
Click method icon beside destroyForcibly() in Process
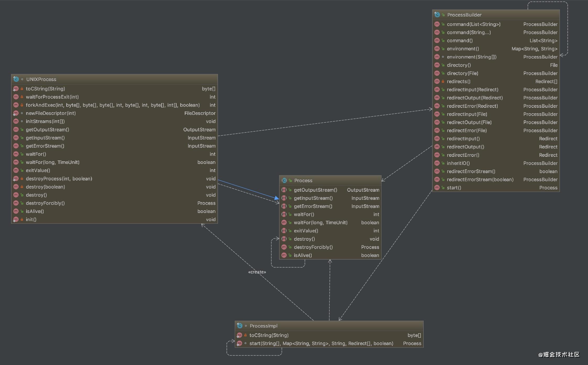click(284, 247)
